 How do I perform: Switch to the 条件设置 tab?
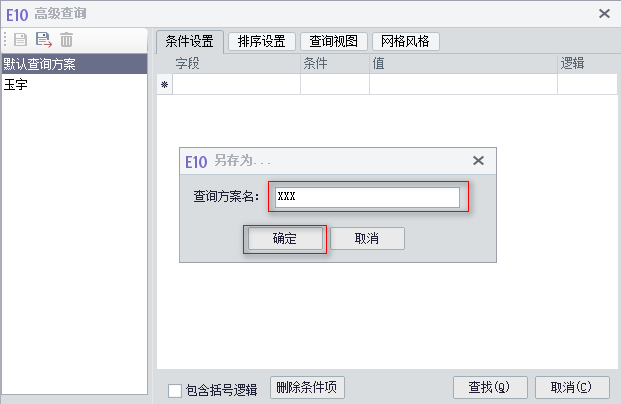tap(189, 42)
